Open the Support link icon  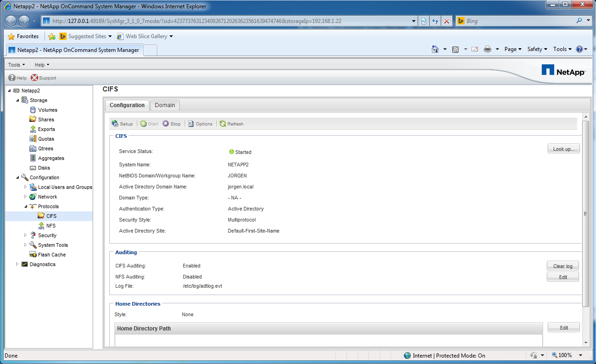tap(34, 78)
